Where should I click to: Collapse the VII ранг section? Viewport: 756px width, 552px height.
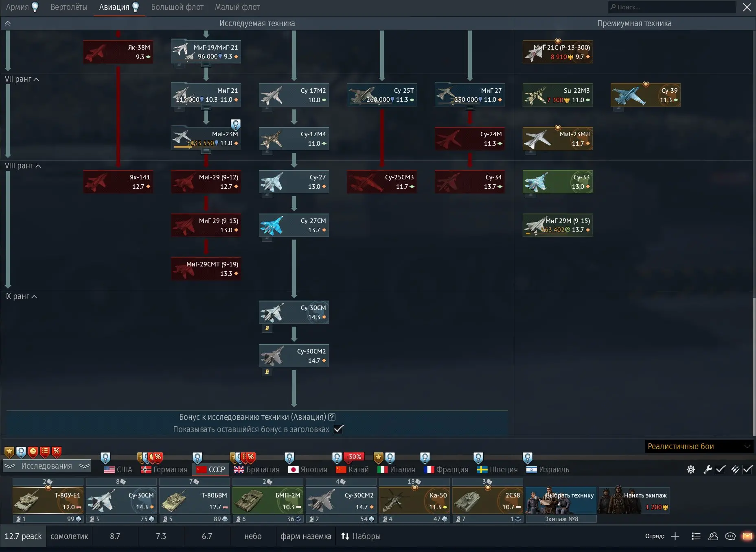coord(22,79)
